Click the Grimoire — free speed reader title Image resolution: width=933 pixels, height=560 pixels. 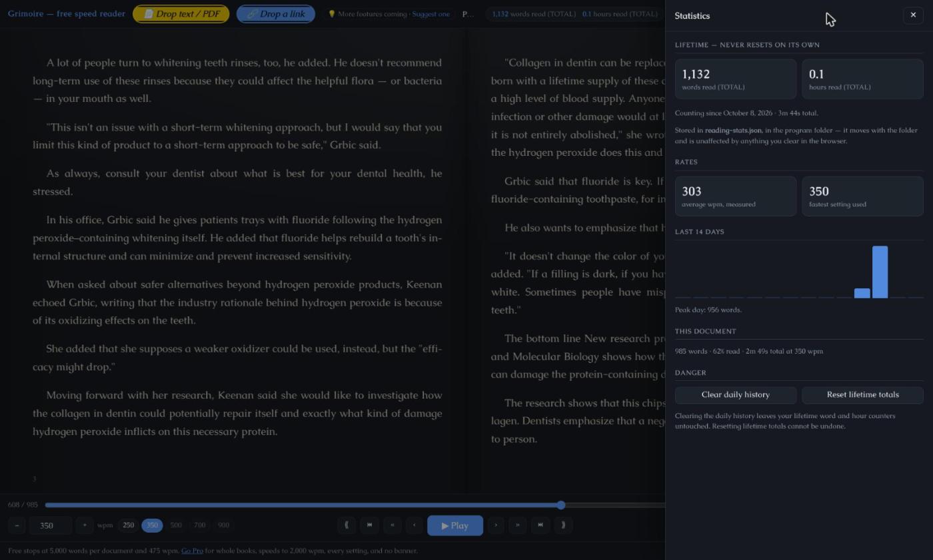(67, 13)
